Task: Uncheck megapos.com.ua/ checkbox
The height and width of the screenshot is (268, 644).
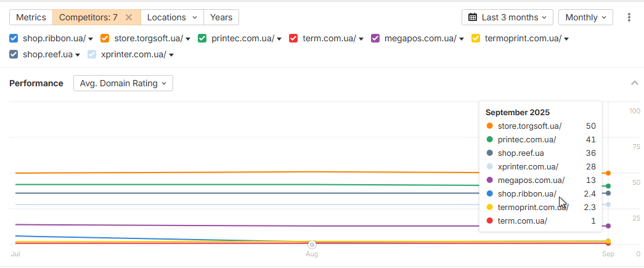Action: (x=375, y=39)
